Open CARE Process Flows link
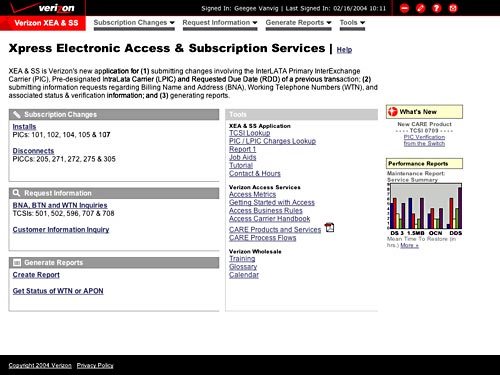The image size is (500, 375). pyautogui.click(x=263, y=238)
